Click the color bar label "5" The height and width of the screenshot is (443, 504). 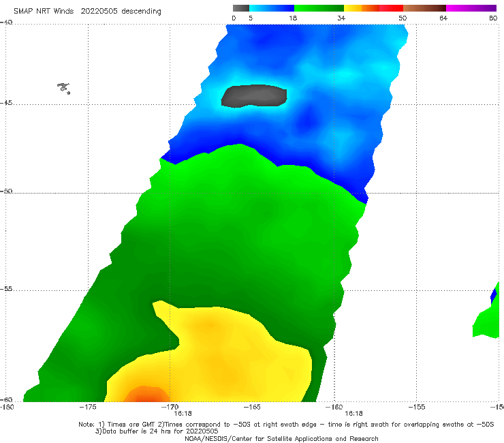(x=251, y=18)
